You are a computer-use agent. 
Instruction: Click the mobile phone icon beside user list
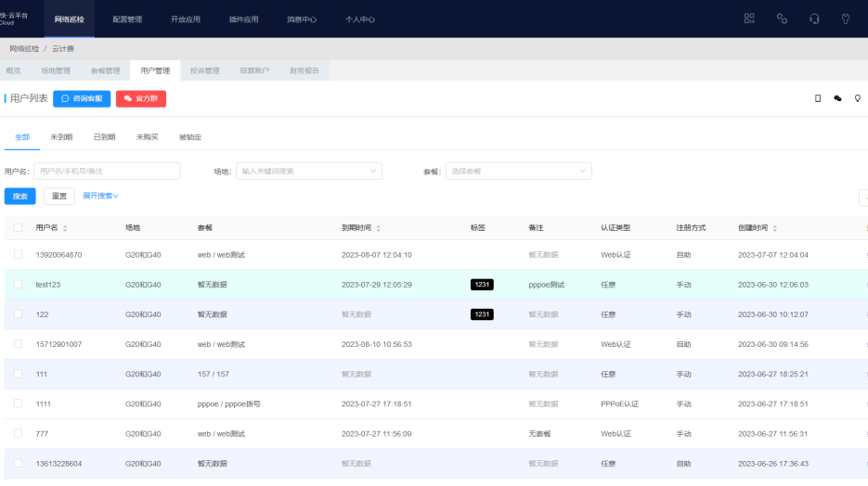pos(818,98)
